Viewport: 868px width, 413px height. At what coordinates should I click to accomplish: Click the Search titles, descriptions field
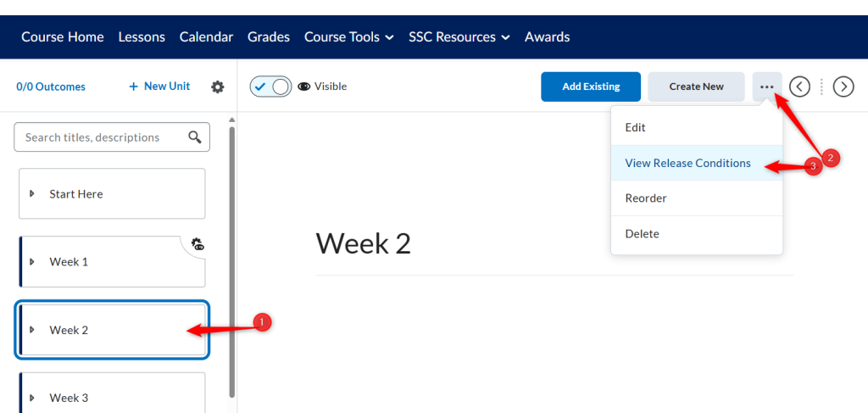(112, 137)
